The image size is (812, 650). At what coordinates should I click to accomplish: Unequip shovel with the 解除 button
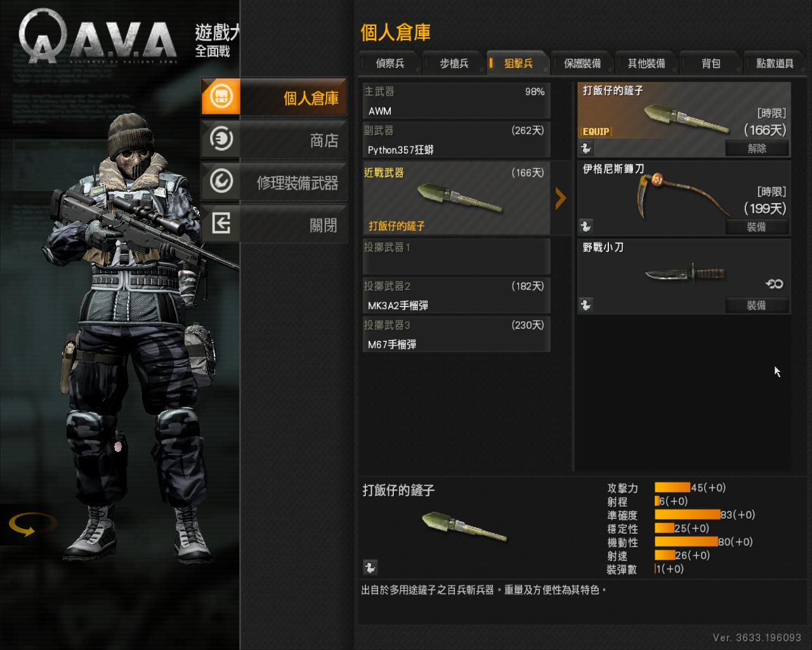pos(757,149)
